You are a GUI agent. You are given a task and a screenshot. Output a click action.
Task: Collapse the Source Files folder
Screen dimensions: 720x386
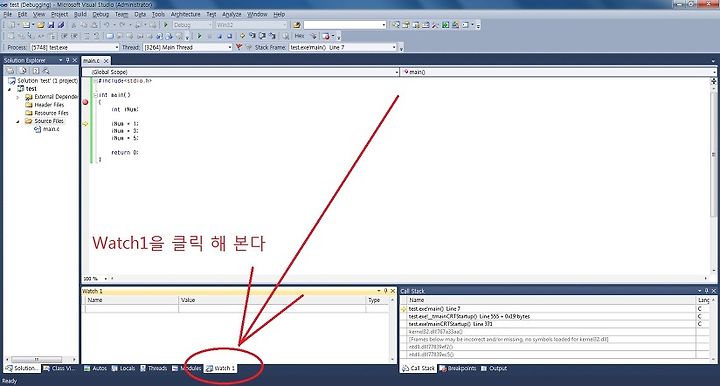pos(18,121)
